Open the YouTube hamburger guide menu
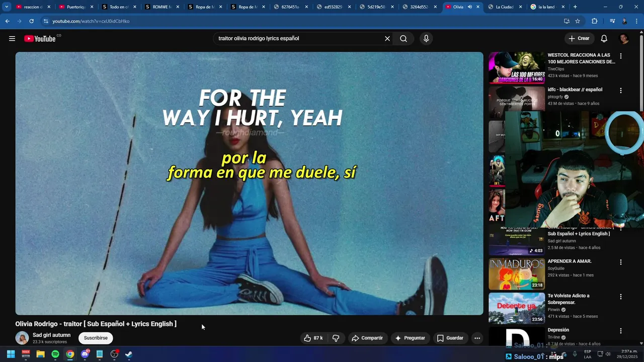The width and height of the screenshot is (644, 362). (12, 39)
